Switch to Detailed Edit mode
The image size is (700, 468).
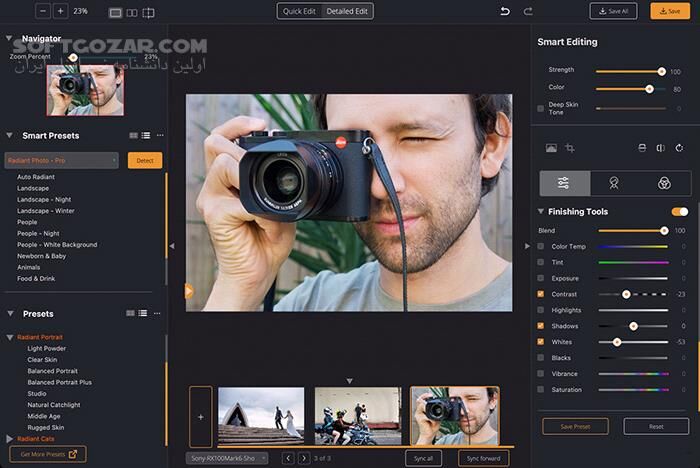[347, 11]
